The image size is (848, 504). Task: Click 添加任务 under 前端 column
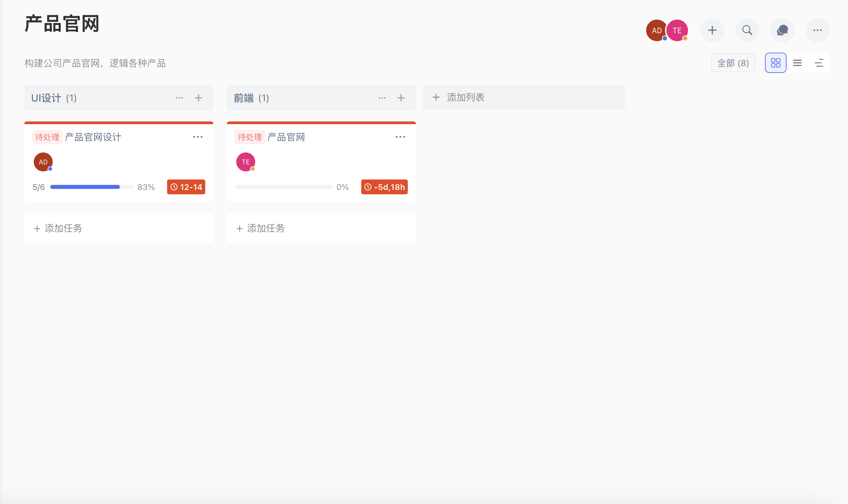[x=321, y=228]
